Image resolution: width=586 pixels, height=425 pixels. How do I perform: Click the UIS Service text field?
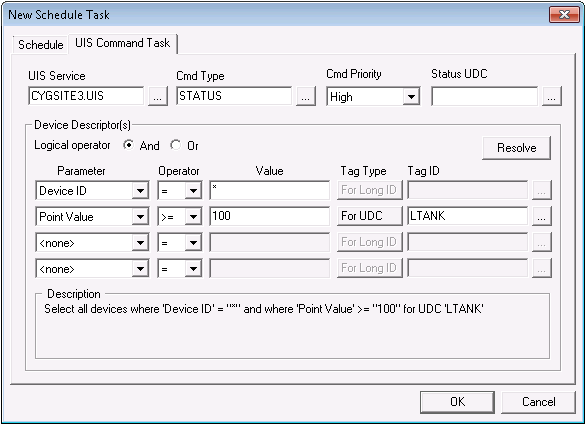[86, 96]
